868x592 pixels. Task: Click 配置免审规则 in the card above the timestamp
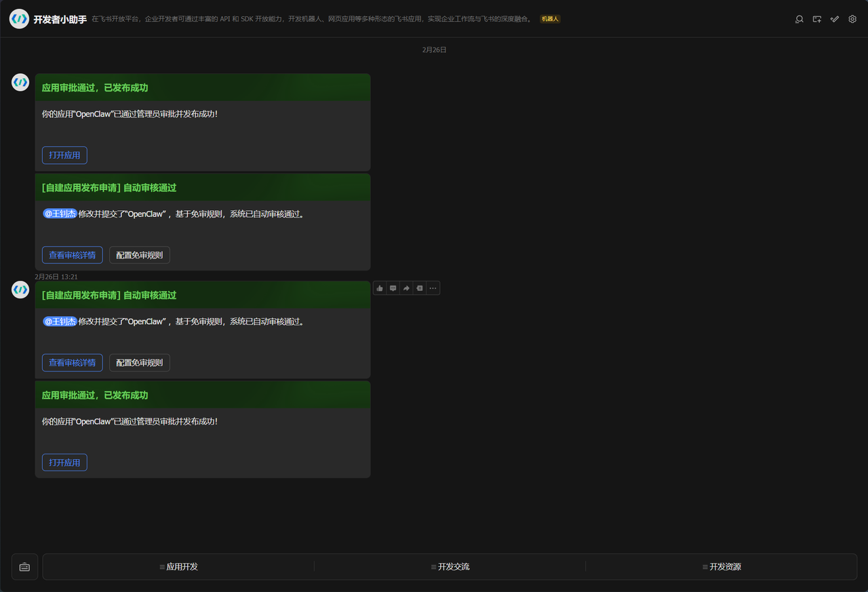(x=140, y=255)
